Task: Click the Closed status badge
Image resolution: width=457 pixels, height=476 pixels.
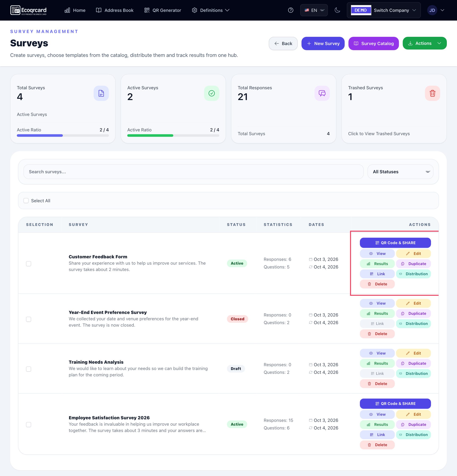Action: (237, 319)
